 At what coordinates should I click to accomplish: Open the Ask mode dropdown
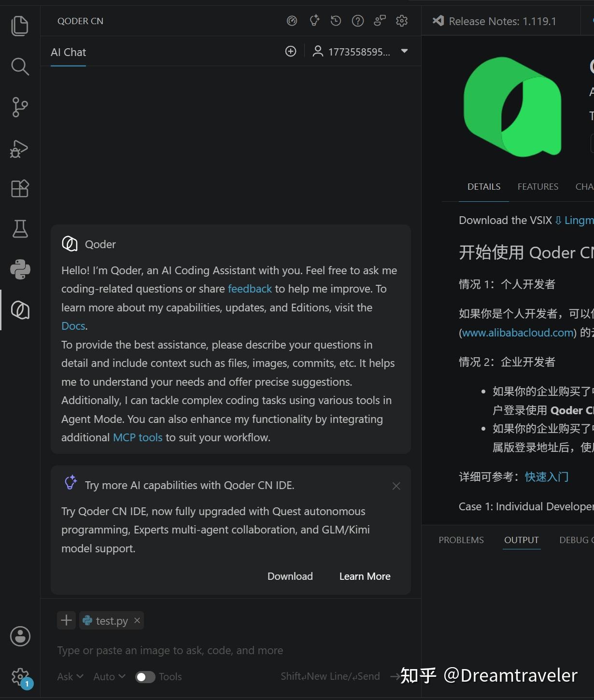[x=70, y=676]
